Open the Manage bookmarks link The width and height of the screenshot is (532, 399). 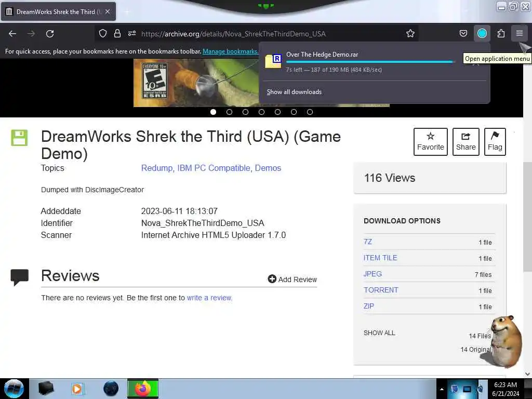click(230, 51)
